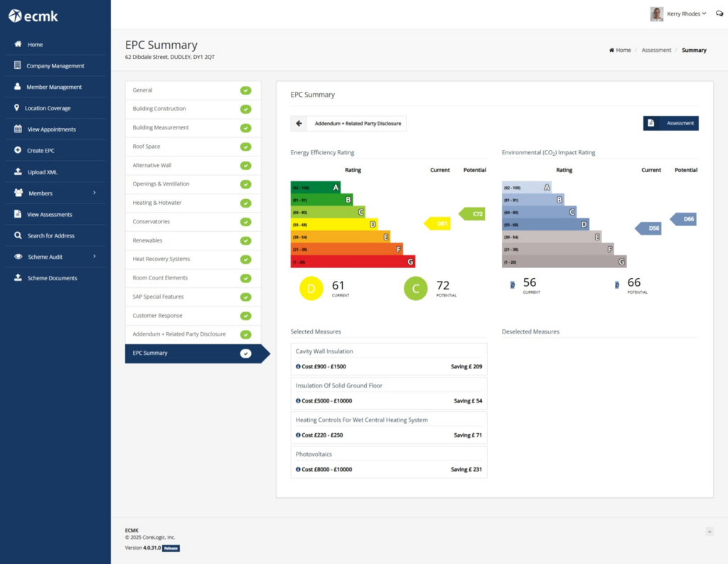Select the Heating & Hotwater section
The image size is (728, 564).
point(193,203)
